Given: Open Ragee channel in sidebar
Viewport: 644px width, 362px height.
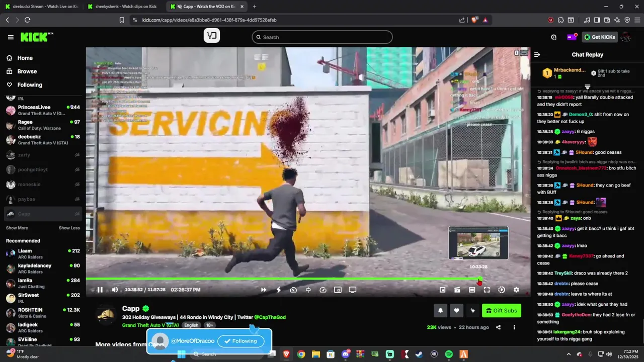Looking at the screenshot, I should click(x=43, y=125).
